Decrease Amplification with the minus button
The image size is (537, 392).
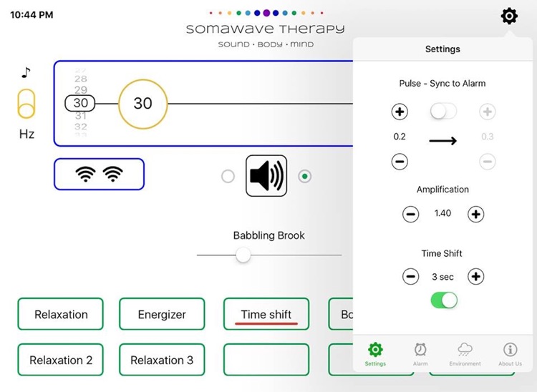tap(411, 214)
